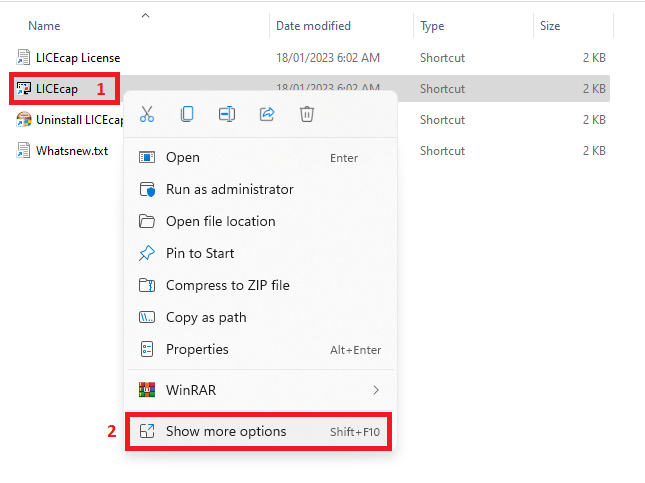Image resolution: width=645 pixels, height=483 pixels.
Task: Select Pin to Start
Action: pos(261,253)
